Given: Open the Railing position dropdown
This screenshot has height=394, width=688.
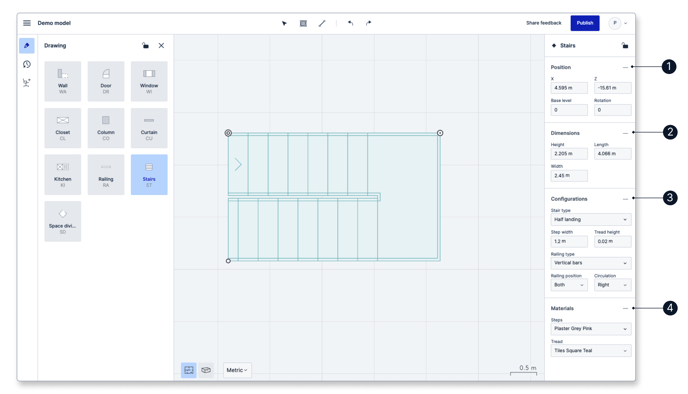Looking at the screenshot, I should 569,285.
